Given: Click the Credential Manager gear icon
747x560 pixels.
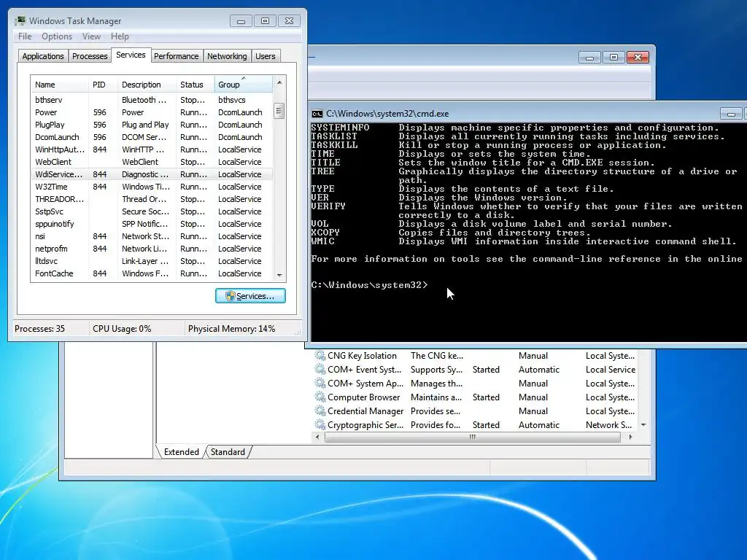Looking at the screenshot, I should coord(320,411).
